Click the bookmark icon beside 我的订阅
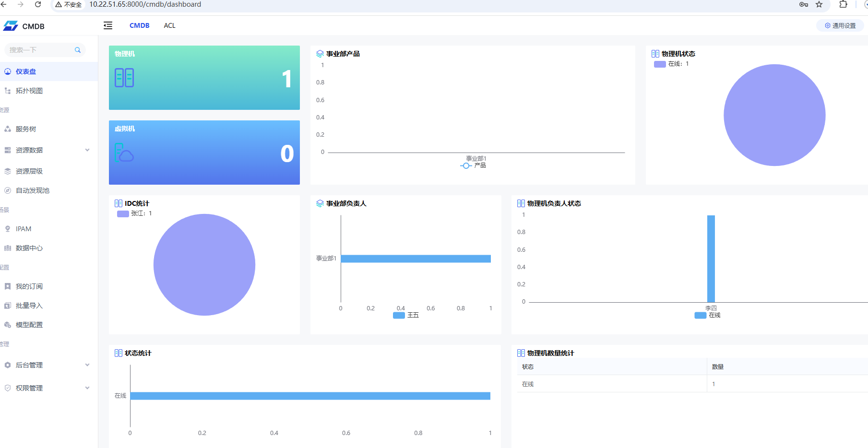The image size is (868, 448). (8, 286)
